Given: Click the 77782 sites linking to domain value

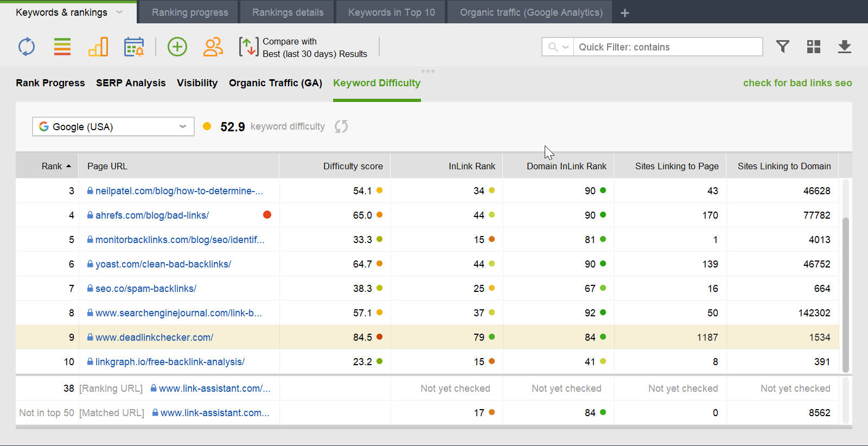Looking at the screenshot, I should coord(816,215).
